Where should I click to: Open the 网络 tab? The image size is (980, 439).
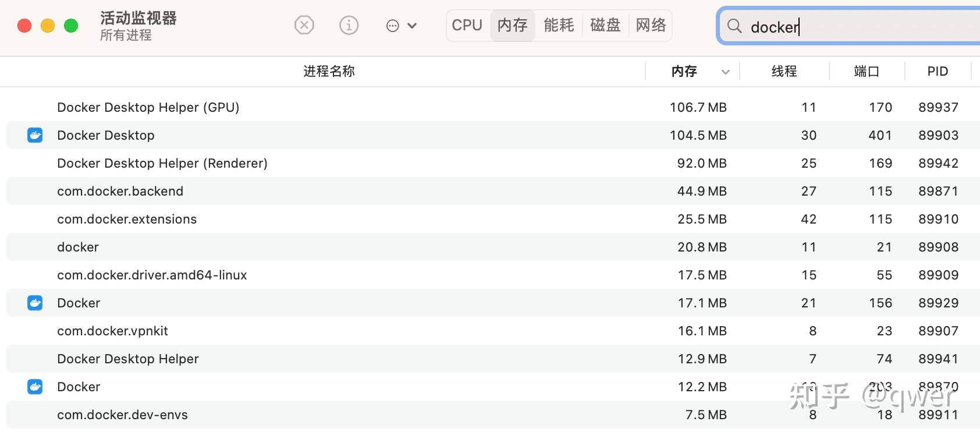(x=651, y=25)
